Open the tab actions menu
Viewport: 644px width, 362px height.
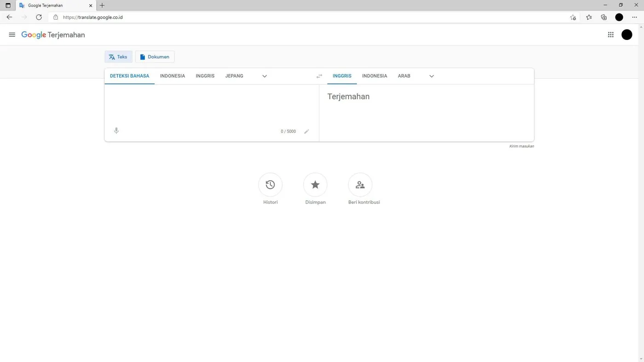click(x=8, y=6)
